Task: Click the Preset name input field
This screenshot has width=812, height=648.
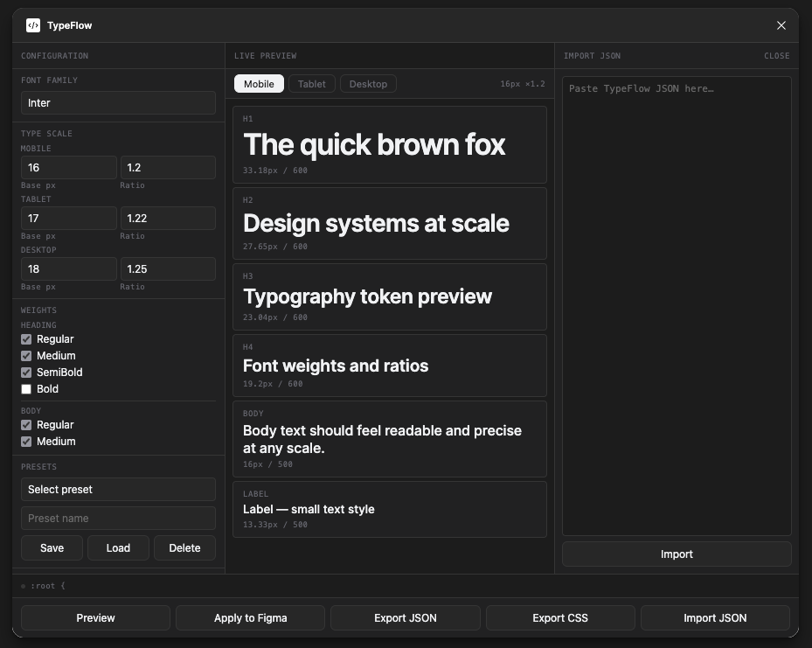Action: (x=118, y=519)
